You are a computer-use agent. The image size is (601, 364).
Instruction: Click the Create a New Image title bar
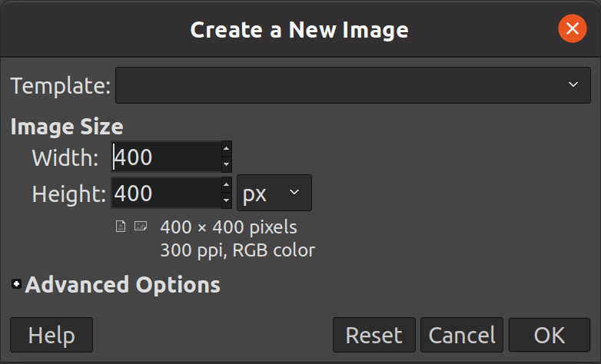[300, 30]
